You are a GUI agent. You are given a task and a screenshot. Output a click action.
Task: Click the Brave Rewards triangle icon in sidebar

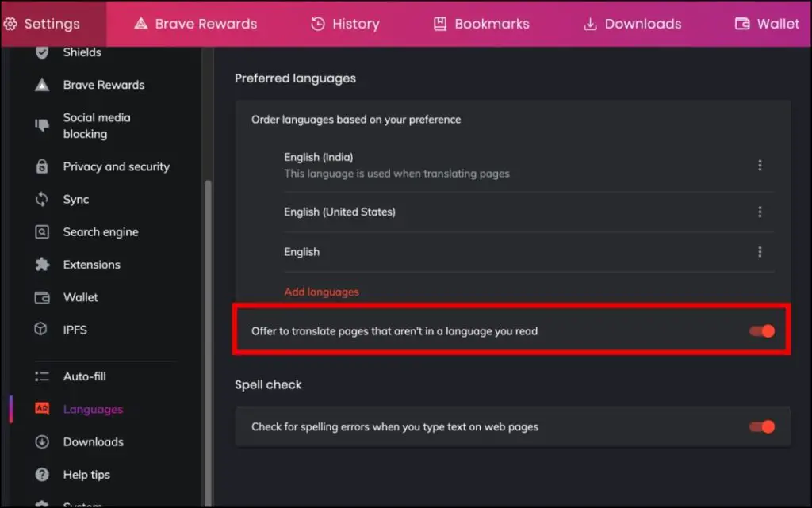click(42, 85)
